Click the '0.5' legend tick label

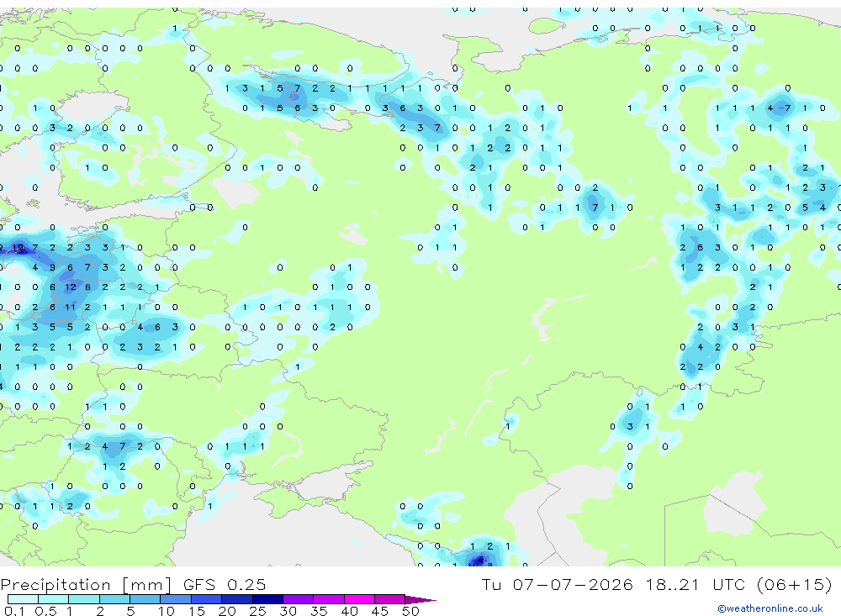click(x=45, y=611)
